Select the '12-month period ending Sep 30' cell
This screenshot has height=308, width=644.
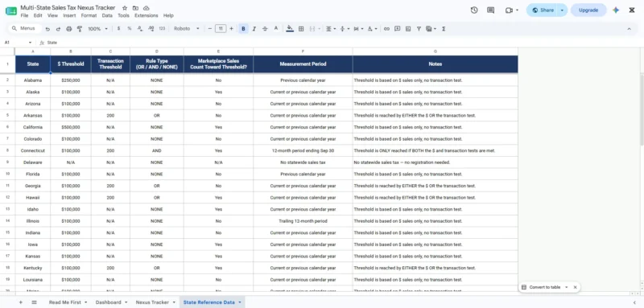point(303,150)
